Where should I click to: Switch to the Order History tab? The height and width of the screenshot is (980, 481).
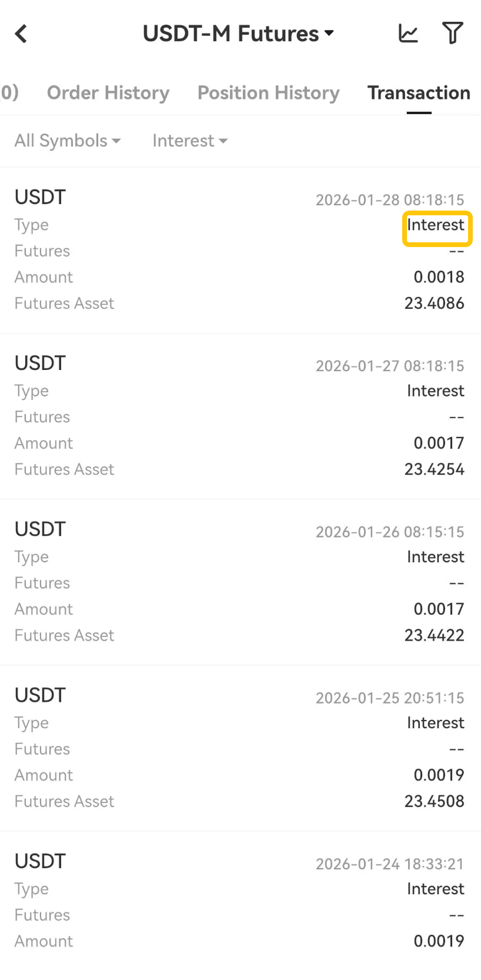coord(108,93)
